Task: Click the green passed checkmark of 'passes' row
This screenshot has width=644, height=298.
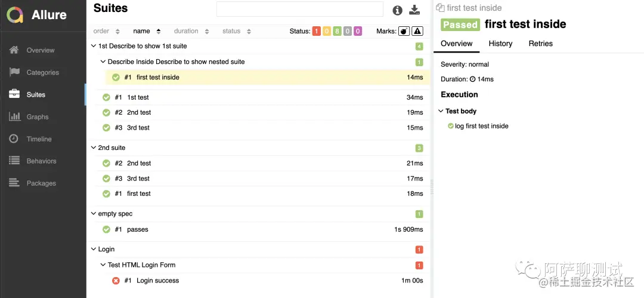Action: (x=106, y=230)
